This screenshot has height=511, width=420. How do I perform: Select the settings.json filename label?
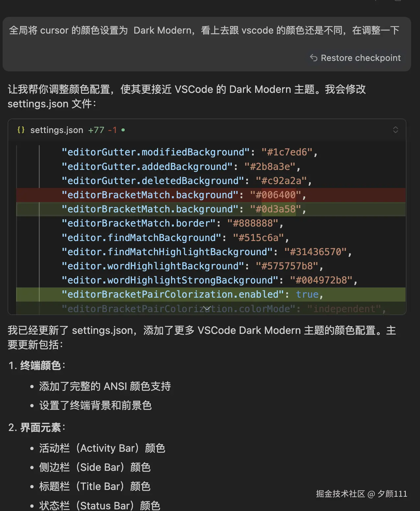tap(57, 130)
